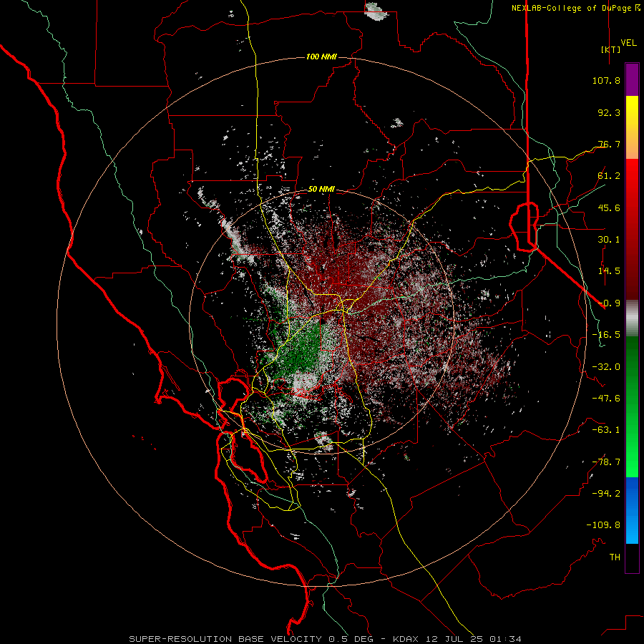Click the 45.6 legend value
This screenshot has height=644, width=644.
tap(609, 208)
